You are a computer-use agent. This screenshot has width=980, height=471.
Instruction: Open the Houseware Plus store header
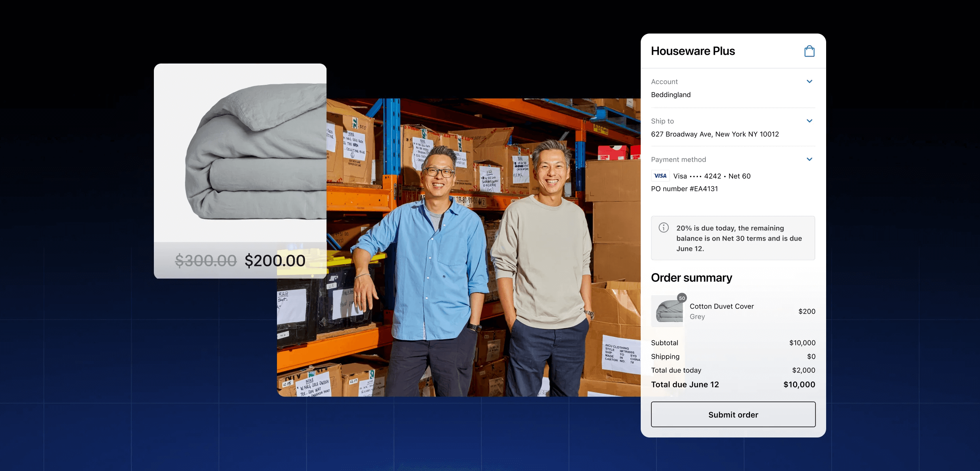[x=693, y=50]
